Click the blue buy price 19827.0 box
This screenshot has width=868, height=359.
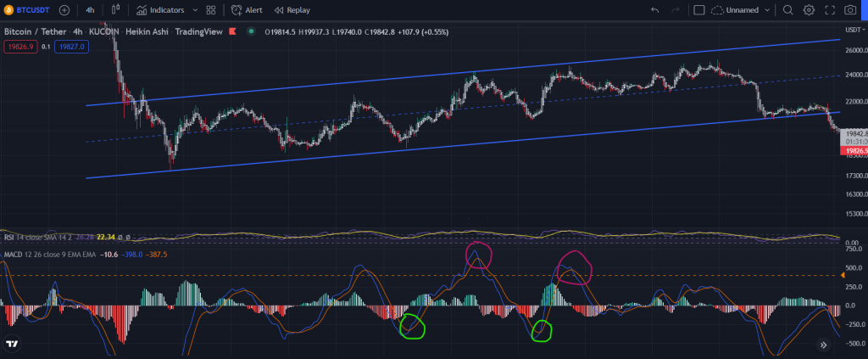point(71,47)
